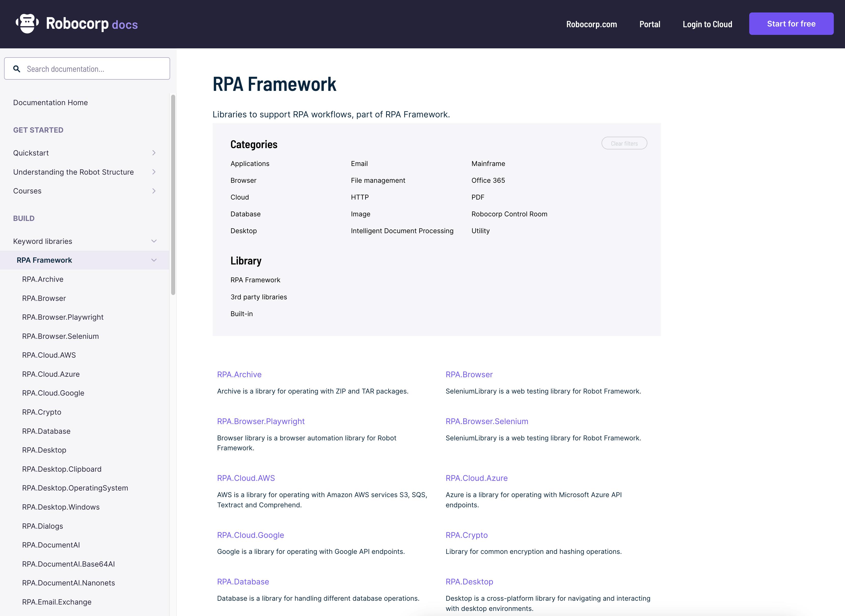Click the Robocorp robot logo icon

click(x=27, y=23)
